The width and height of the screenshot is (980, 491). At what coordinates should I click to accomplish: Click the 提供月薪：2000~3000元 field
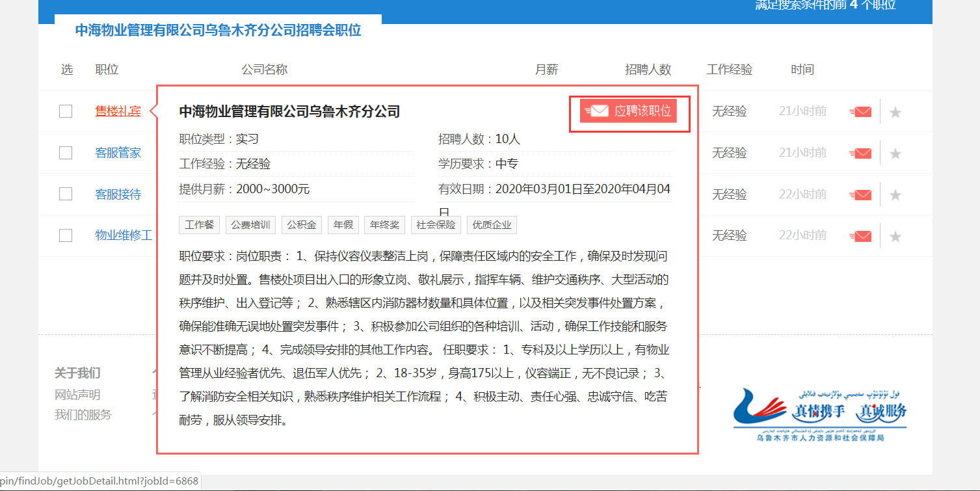(245, 189)
